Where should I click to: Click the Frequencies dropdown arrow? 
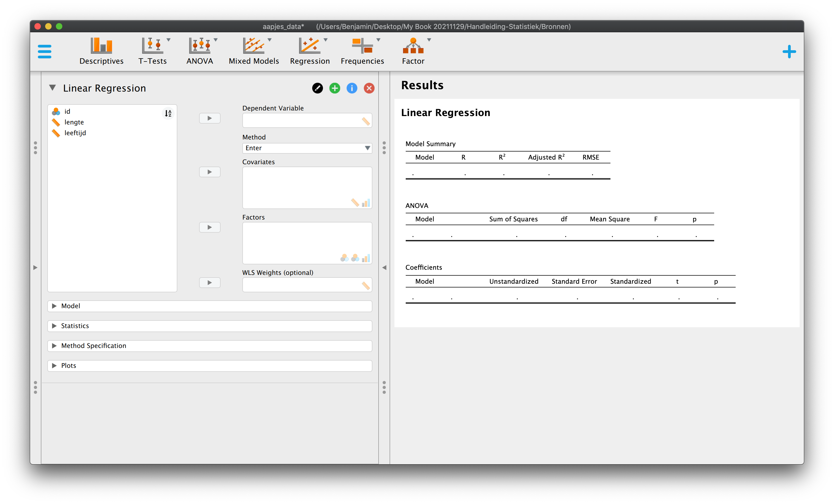pos(378,40)
